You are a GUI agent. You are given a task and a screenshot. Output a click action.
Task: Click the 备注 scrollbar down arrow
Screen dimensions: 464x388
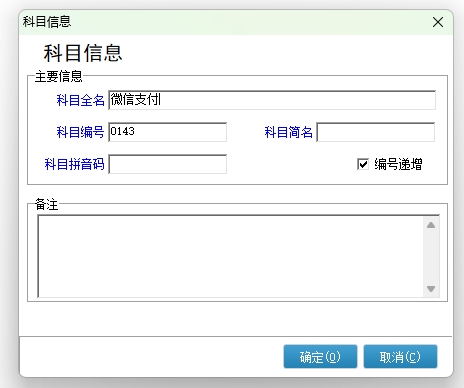click(431, 288)
